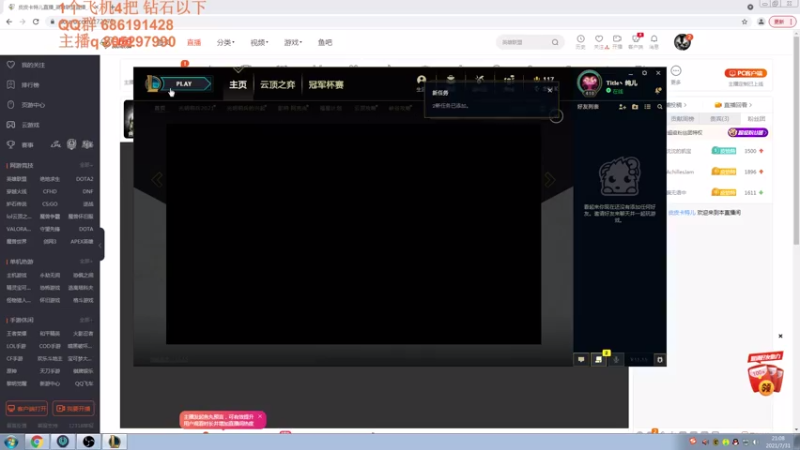Open the Douyu user avatar menu
This screenshot has width=800, height=450.
[683, 42]
